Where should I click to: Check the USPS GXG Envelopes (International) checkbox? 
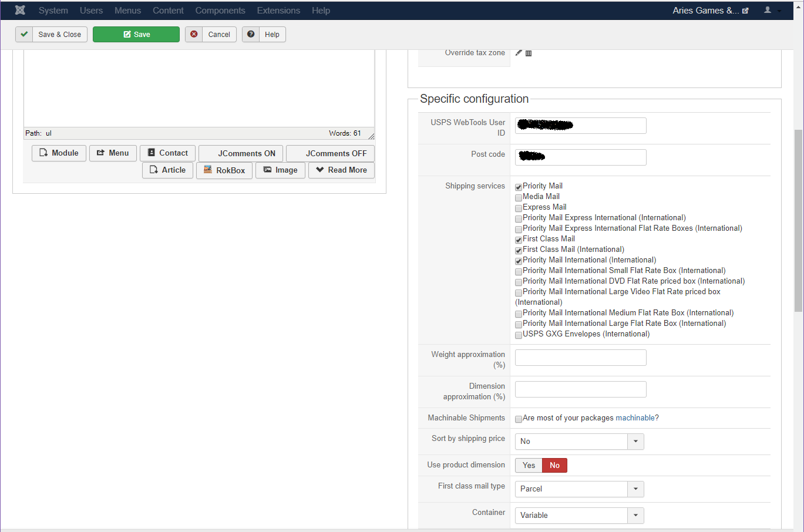pyautogui.click(x=519, y=335)
